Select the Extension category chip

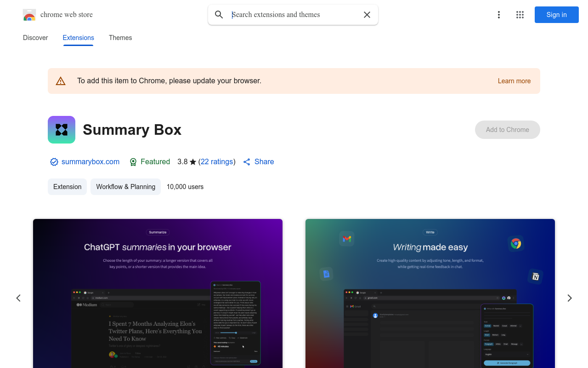[67, 187]
